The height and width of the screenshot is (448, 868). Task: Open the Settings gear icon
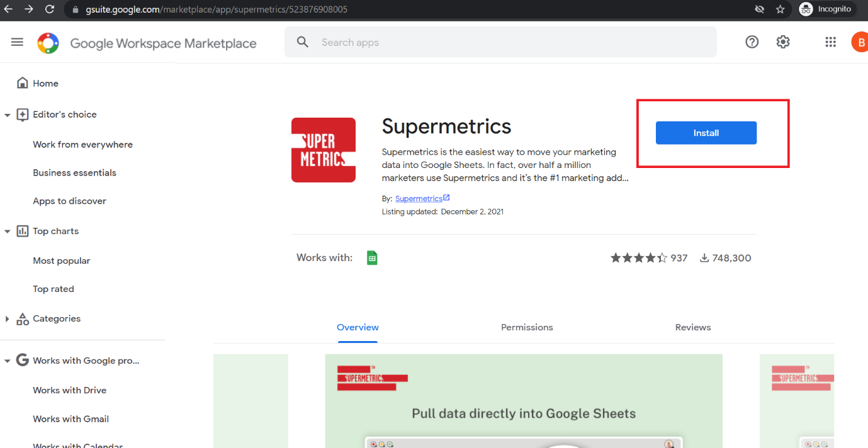coord(783,42)
